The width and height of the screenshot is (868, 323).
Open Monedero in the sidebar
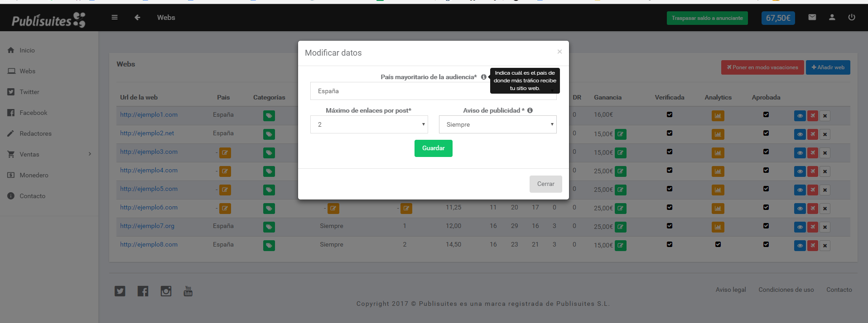[x=34, y=175]
